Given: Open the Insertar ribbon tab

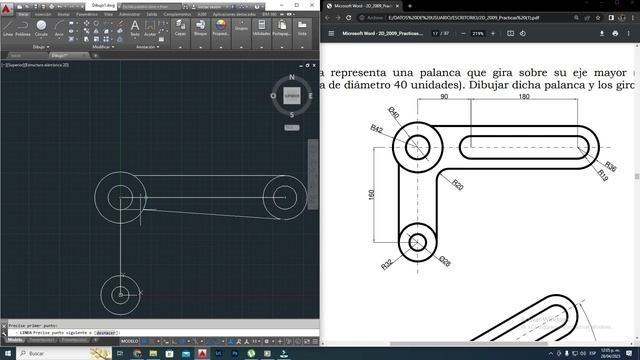Looking at the screenshot, I should click(x=43, y=14).
